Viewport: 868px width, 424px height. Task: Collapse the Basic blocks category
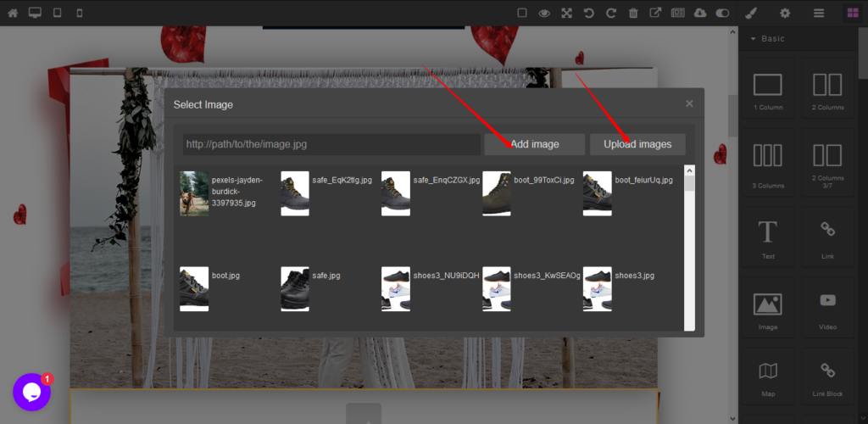click(753, 39)
